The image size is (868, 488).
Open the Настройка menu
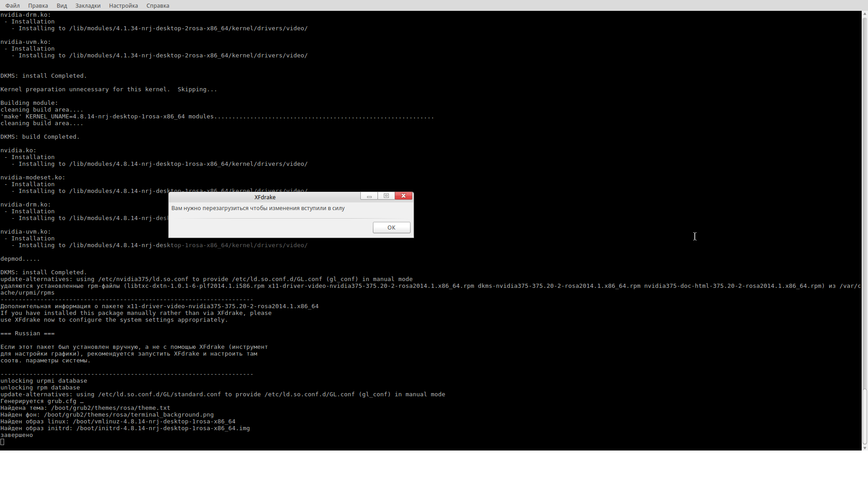coord(123,5)
